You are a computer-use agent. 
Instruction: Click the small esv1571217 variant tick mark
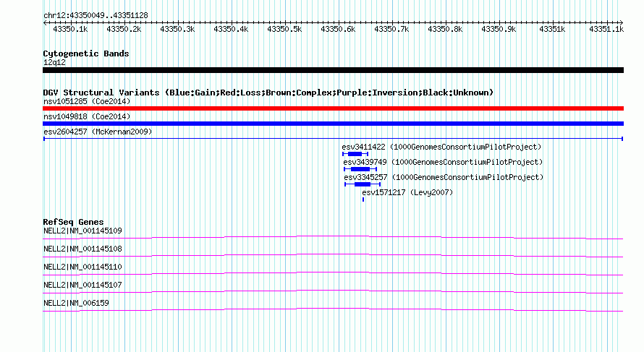pos(363,199)
